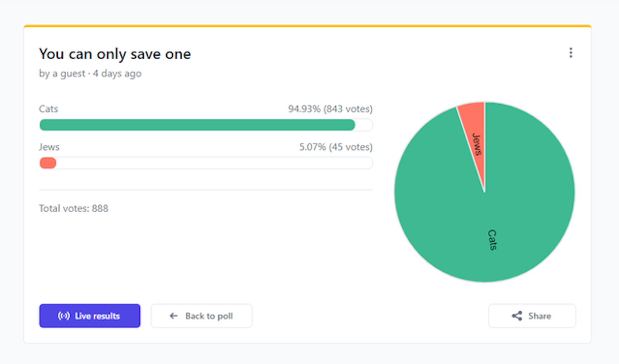Click the share icon in the Share button

pos(517,316)
